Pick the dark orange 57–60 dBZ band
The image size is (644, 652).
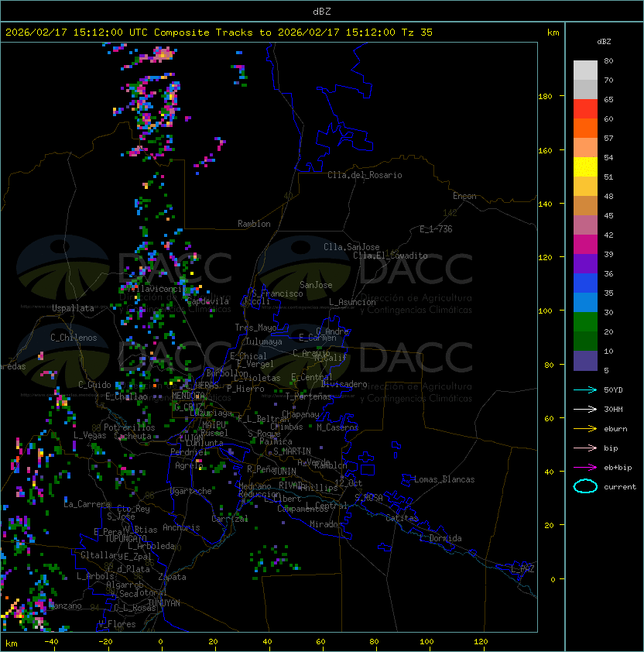point(585,129)
